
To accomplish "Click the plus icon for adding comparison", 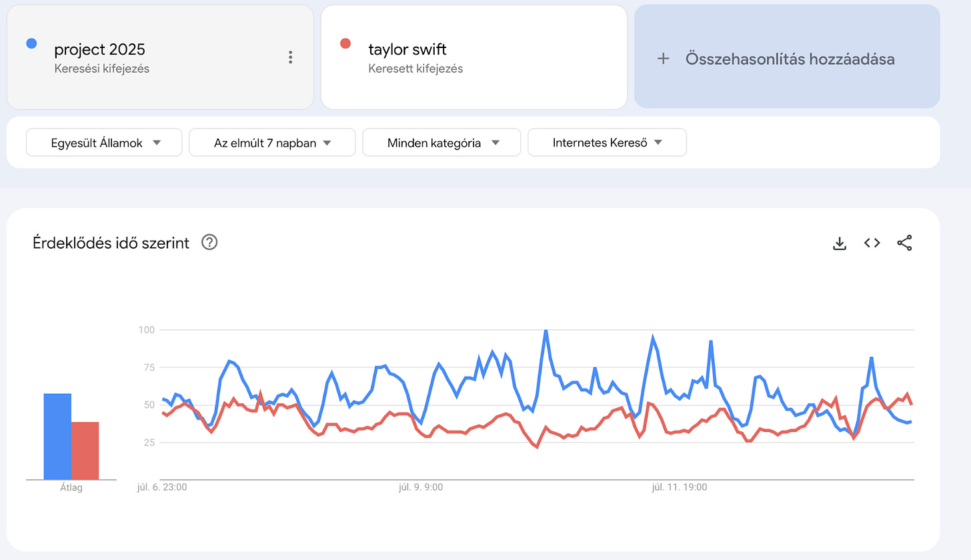I will click(663, 59).
